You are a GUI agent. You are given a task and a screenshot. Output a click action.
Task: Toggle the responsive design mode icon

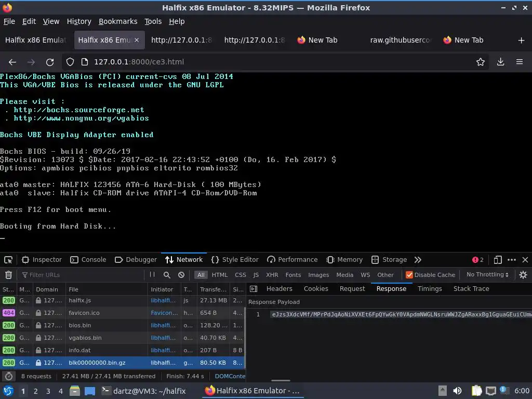(497, 260)
